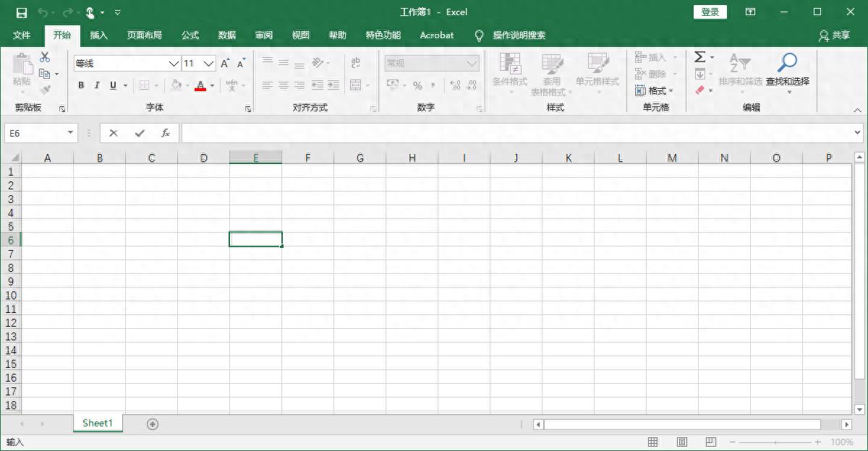Click the Copy icon in the clipboard group
This screenshot has height=451, width=868.
(44, 74)
